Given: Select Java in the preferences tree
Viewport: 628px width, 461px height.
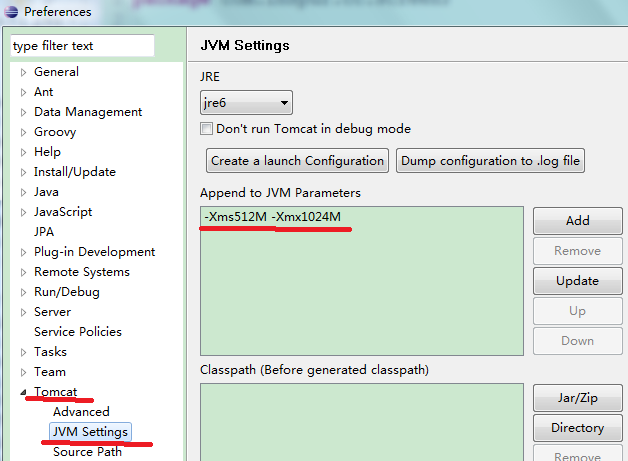Looking at the screenshot, I should tap(46, 192).
